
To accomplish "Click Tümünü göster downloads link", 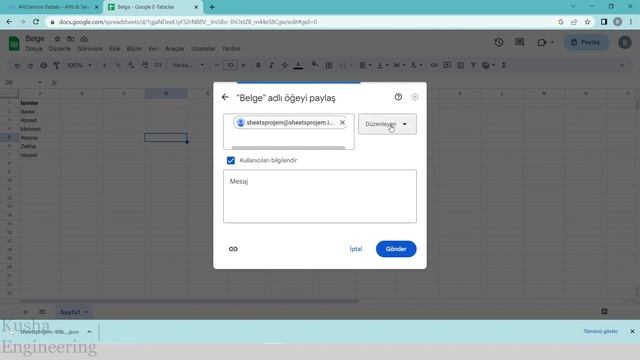I will point(600,331).
